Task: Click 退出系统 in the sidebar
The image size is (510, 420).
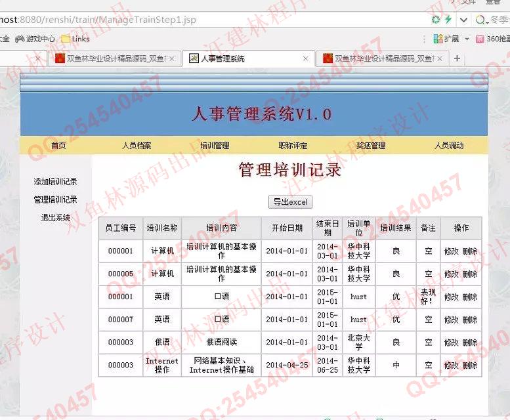Action: (55, 217)
